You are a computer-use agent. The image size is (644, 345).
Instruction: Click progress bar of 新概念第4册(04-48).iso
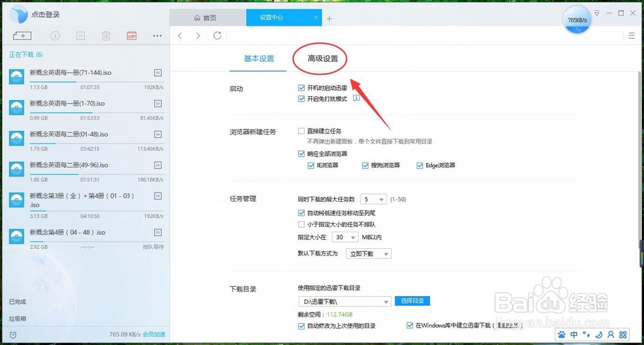(97, 241)
